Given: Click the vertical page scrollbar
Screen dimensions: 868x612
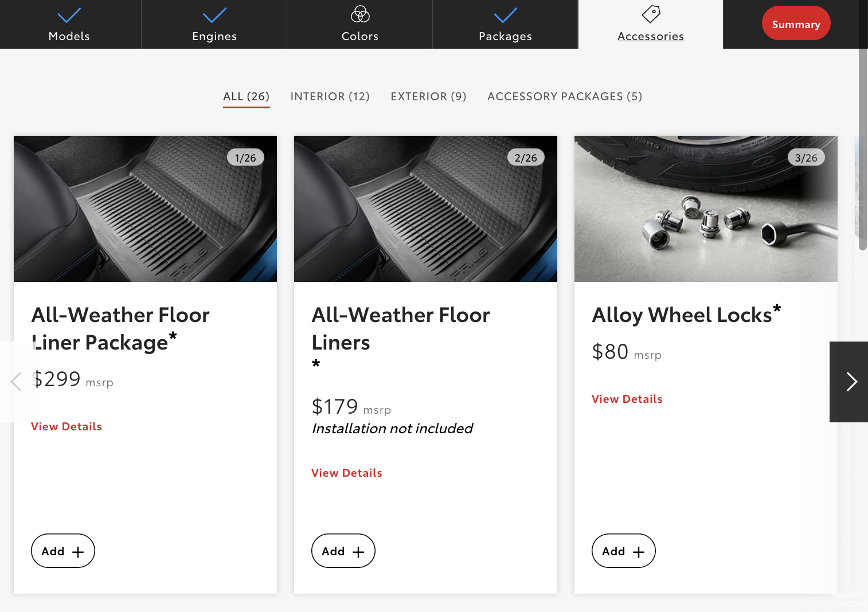Looking at the screenshot, I should [862, 149].
